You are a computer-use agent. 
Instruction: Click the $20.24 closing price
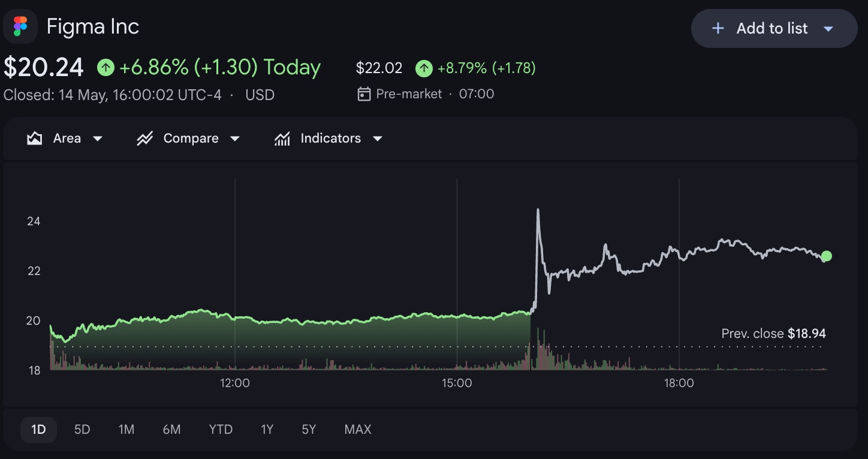pos(44,67)
